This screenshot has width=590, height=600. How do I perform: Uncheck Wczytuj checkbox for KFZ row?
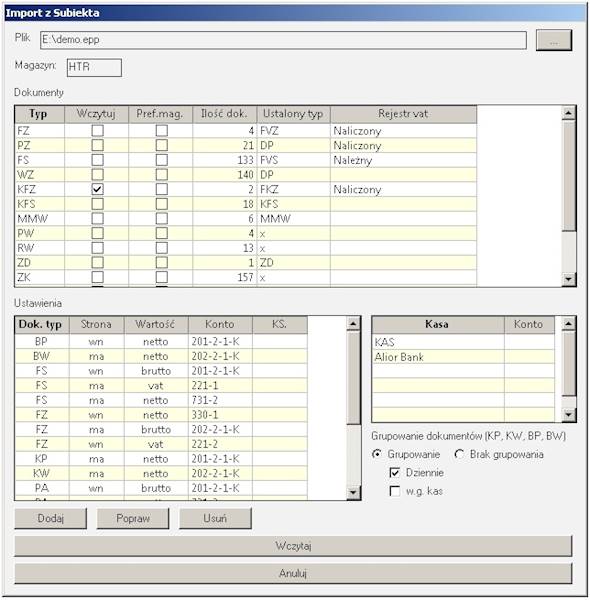pos(98,189)
